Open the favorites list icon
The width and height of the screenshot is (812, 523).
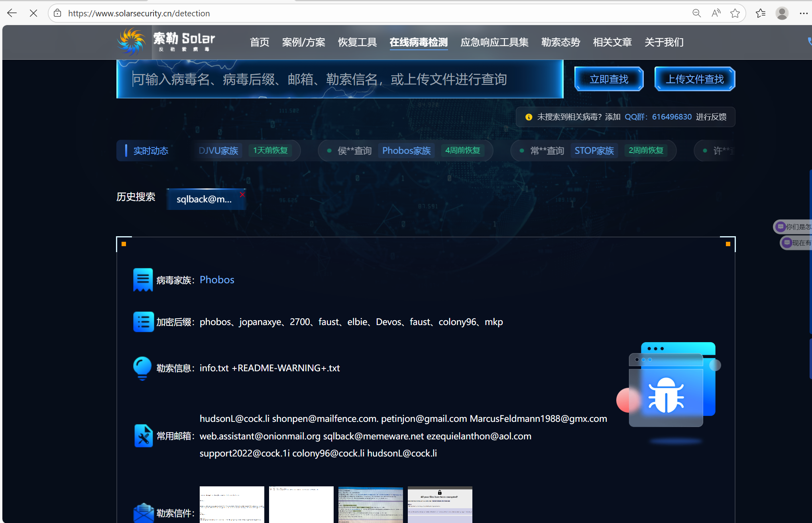tap(760, 13)
